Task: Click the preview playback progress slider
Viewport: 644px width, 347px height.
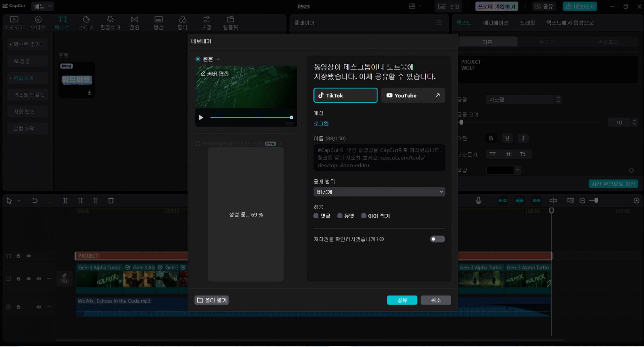Action: click(251, 117)
